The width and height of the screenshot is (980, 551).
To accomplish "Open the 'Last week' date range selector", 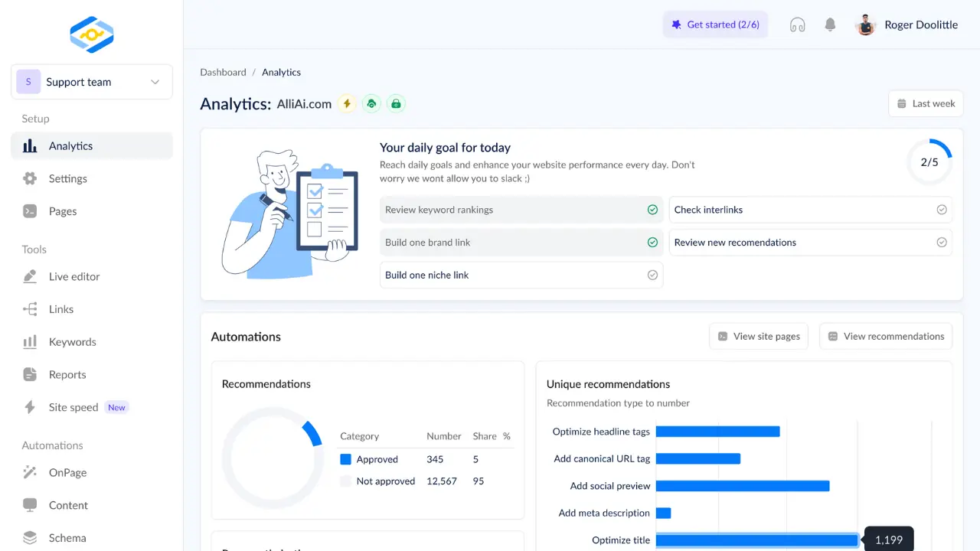I will [926, 103].
